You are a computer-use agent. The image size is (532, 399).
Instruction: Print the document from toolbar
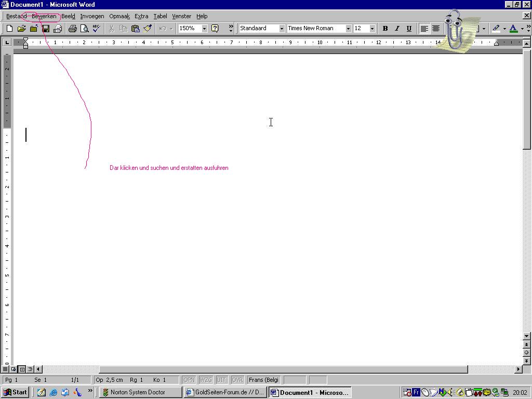click(72, 29)
